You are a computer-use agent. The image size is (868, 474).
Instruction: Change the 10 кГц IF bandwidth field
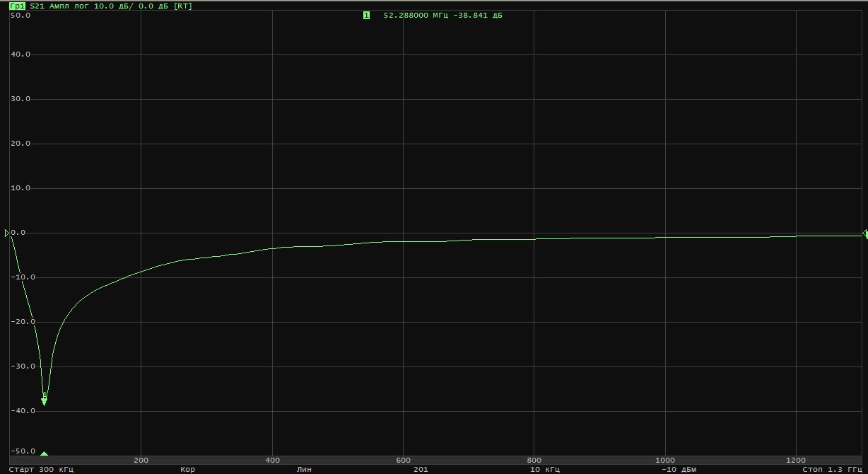point(545,469)
